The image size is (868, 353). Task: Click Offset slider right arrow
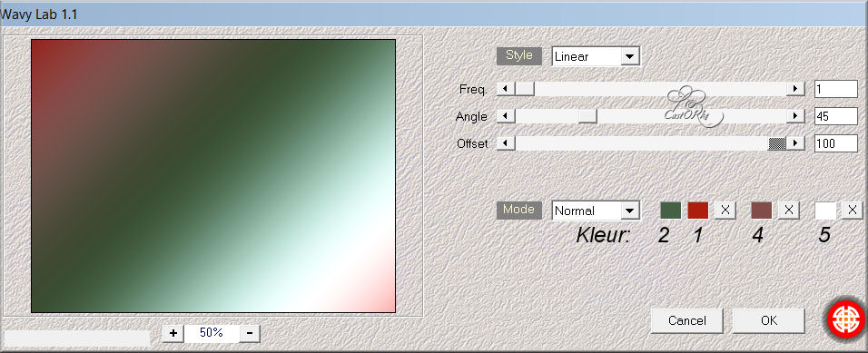[x=795, y=143]
